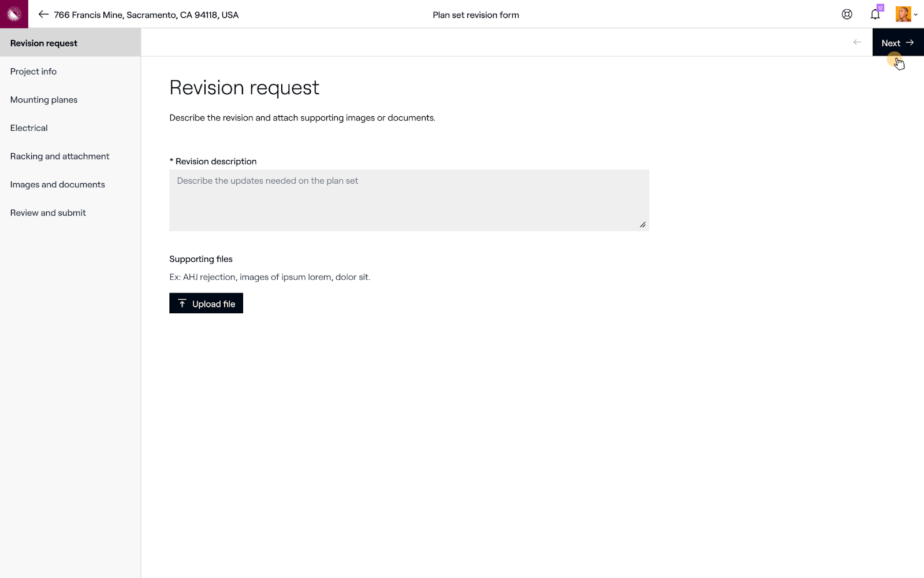Click the previous step left arrow
Screen dimensions: 924x578
point(857,42)
